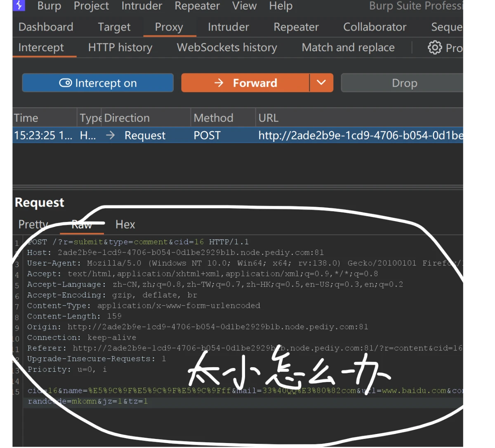This screenshot has height=448, width=495.
Task: Open the Forward button dropdown arrow
Action: coord(321,83)
